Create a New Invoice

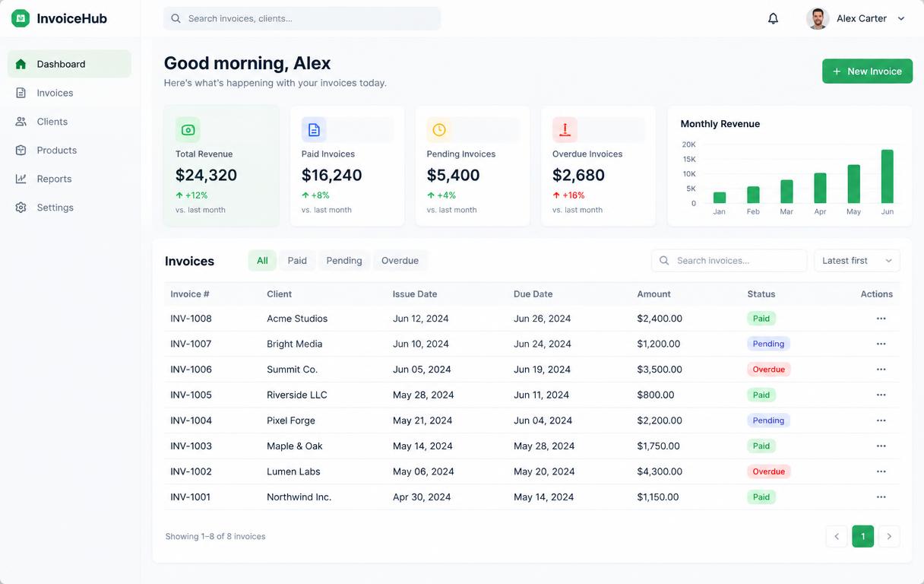click(867, 71)
